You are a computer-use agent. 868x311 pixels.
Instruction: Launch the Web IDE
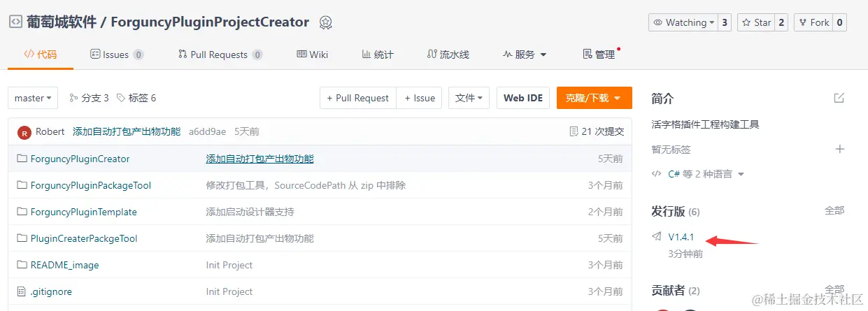(523, 98)
